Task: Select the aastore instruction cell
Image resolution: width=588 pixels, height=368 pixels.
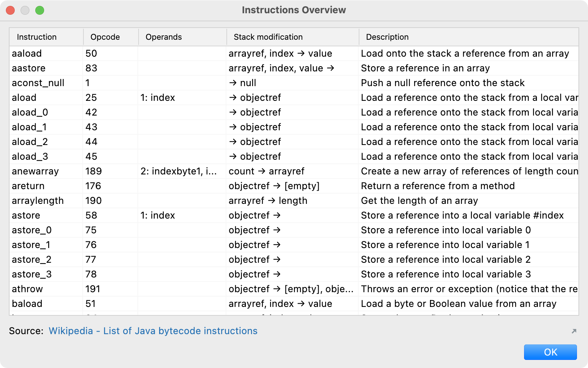Action: (x=46, y=68)
